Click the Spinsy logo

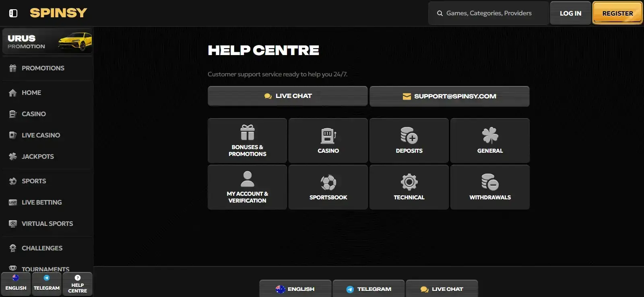(x=58, y=13)
